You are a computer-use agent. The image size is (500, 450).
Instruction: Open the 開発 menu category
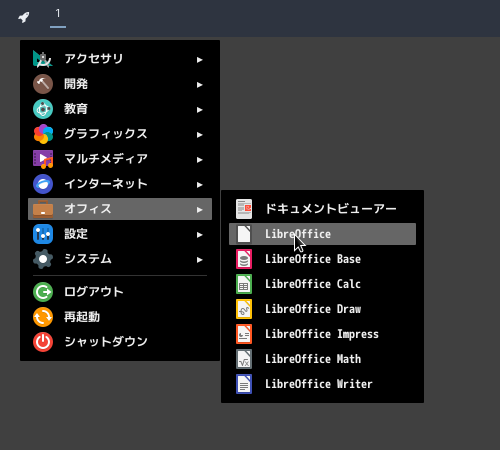point(120,84)
